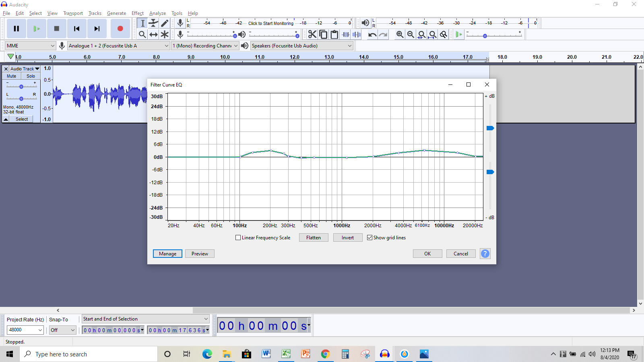The height and width of the screenshot is (362, 644).
Task: Open the Filter Curve EQ help icon
Action: [x=485, y=254]
